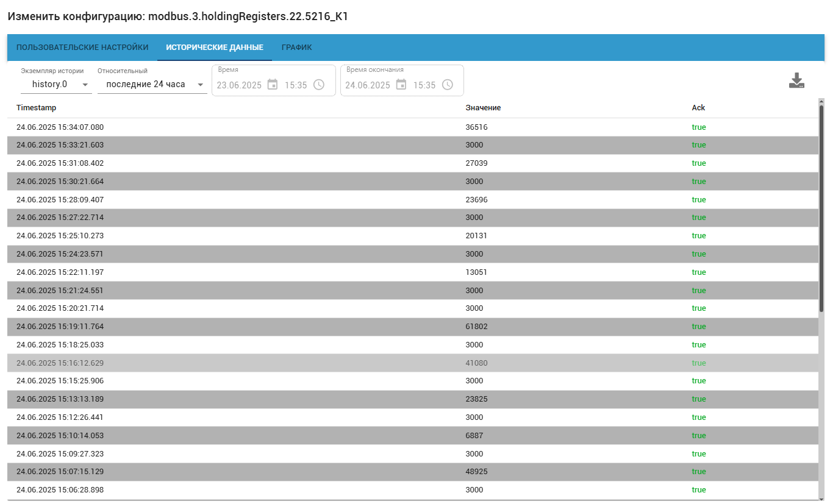Click the Timestamp column header
The height and width of the screenshot is (504, 830).
36,108
